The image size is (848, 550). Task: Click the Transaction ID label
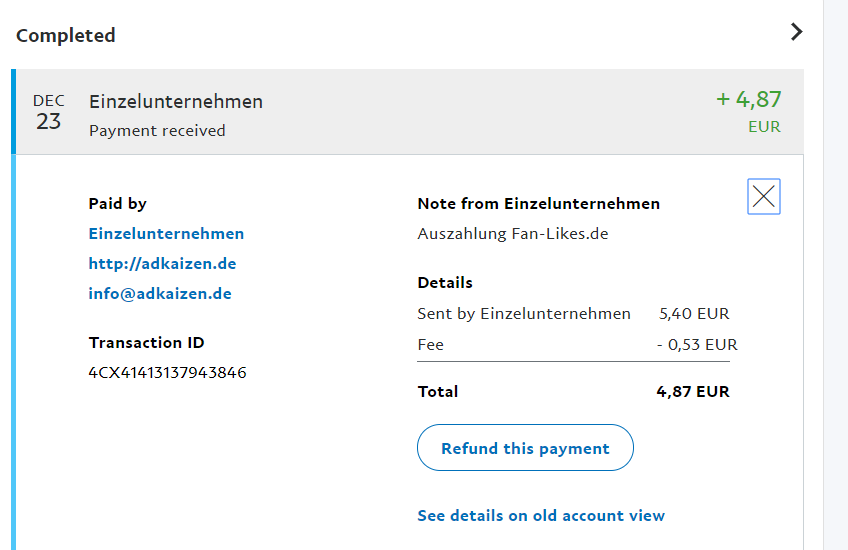[146, 343]
